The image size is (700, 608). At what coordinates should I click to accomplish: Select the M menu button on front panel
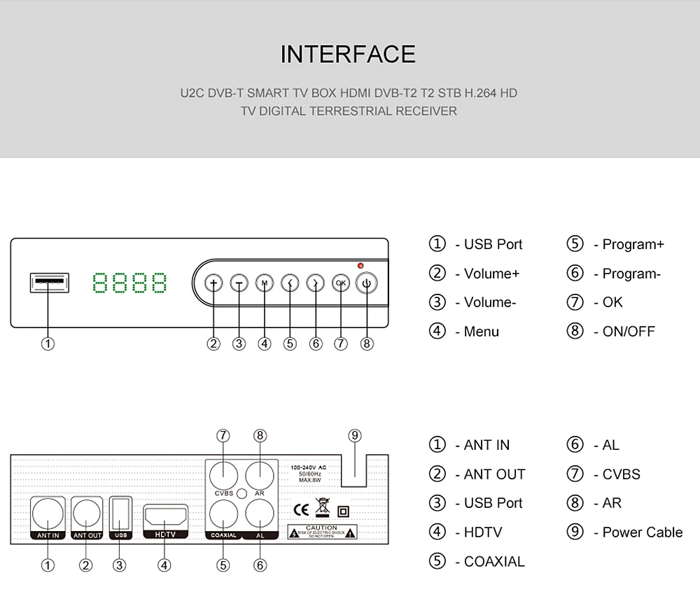[265, 283]
